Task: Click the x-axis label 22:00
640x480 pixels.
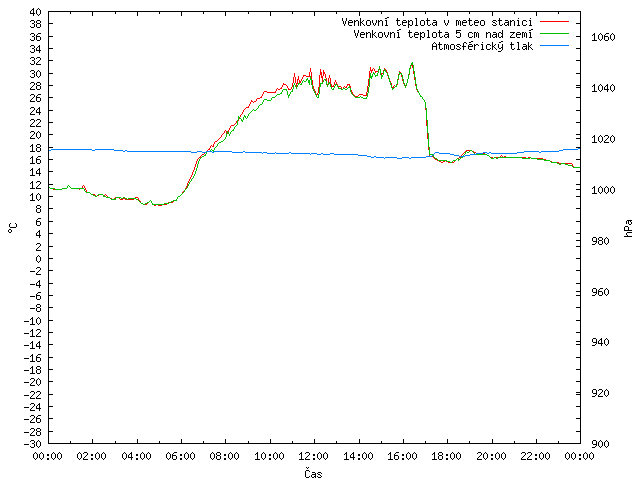Action: [536, 456]
